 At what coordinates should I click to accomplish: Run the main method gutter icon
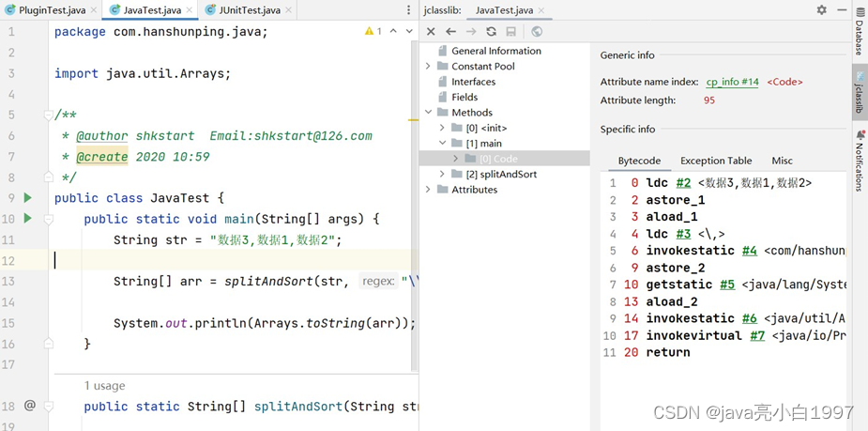coord(27,219)
